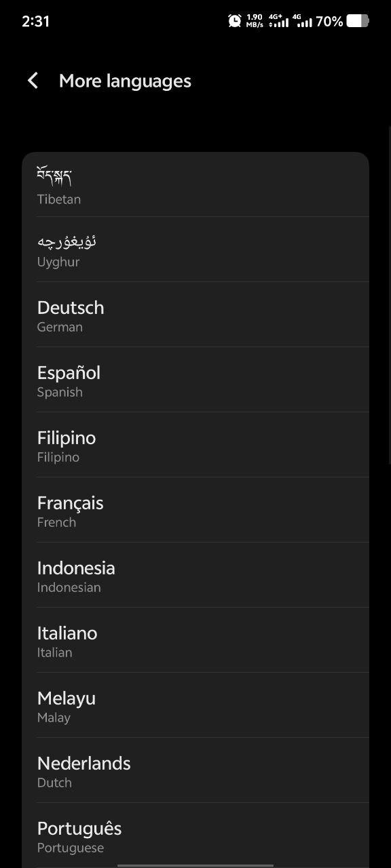Select Melayu (Malay)
Screen dimensions: 391x868
[x=195, y=705]
